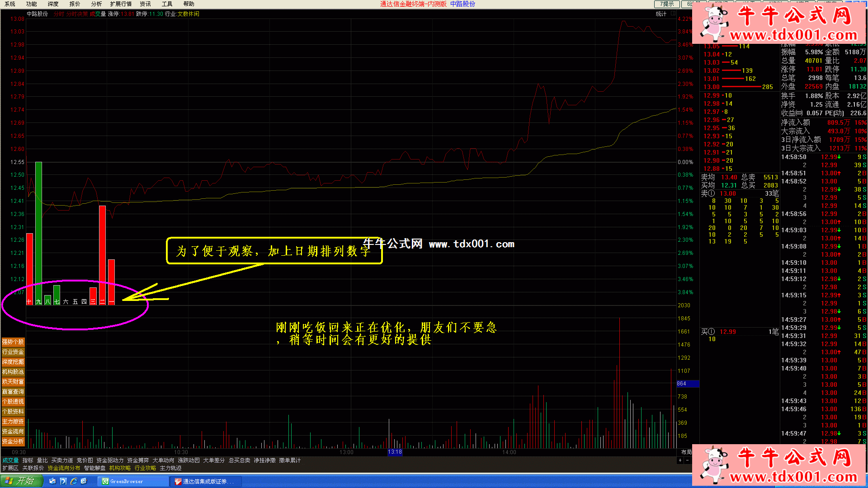This screenshot has width=868, height=488.
Task: Select the 资金驱动力 indicator tab
Action: (x=110, y=460)
